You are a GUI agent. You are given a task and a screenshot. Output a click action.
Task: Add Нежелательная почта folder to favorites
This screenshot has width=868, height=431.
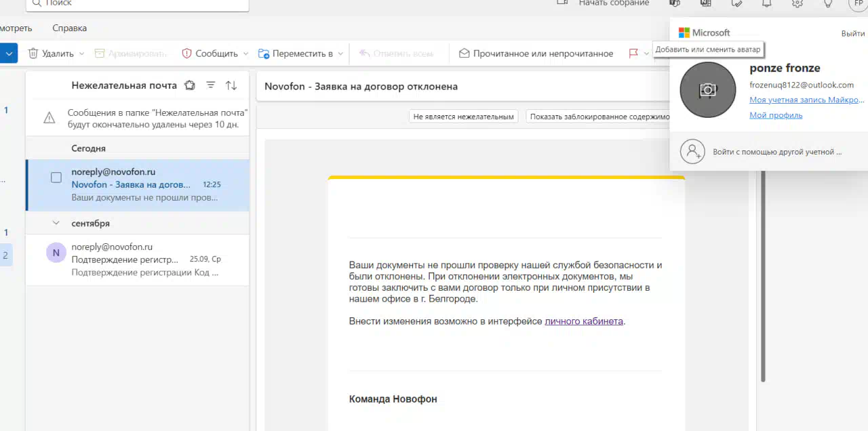[190, 85]
